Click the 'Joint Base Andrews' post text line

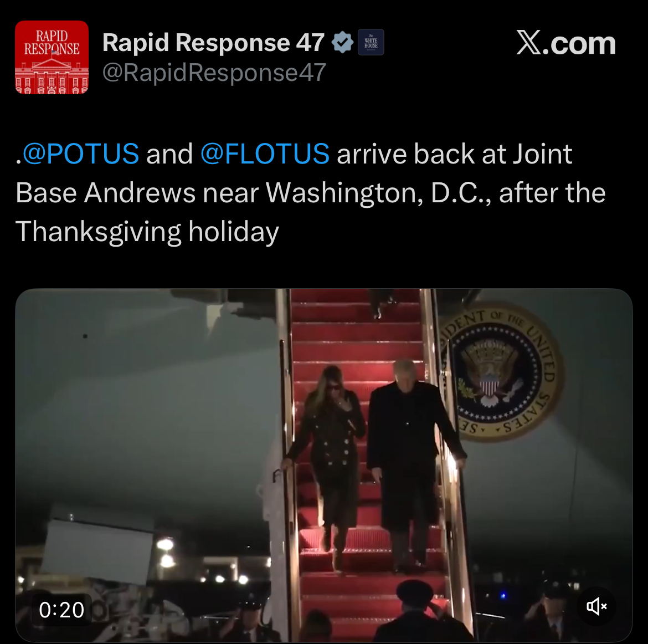point(310,193)
